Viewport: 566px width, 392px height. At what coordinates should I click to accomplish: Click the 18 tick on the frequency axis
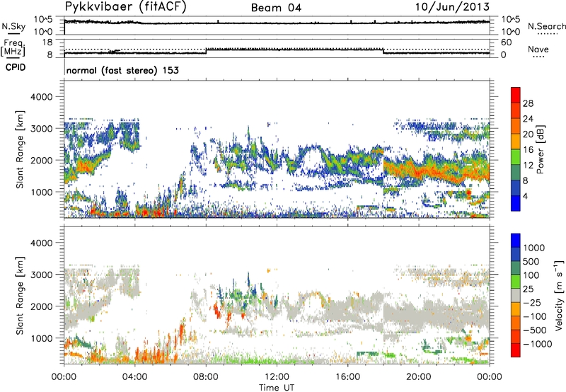coord(47,42)
